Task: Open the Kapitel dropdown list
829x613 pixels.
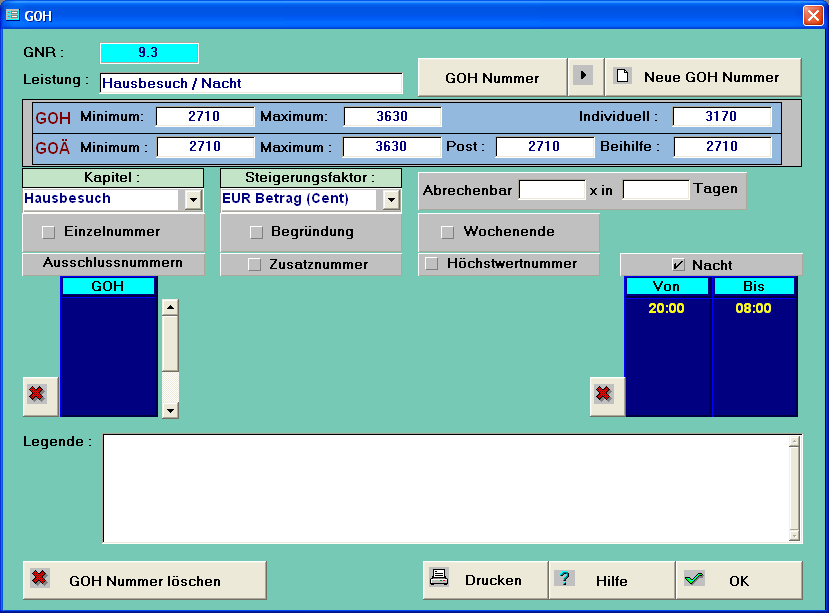Action: click(193, 200)
